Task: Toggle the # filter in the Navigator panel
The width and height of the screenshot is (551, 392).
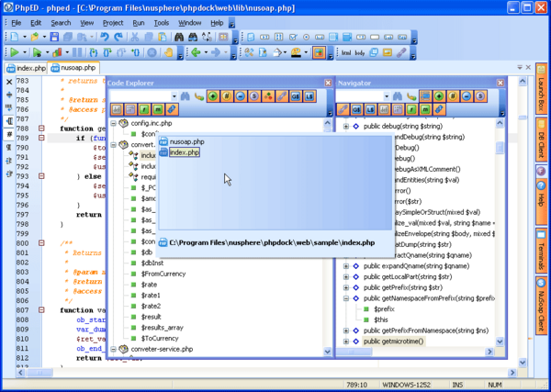Action: [453, 95]
